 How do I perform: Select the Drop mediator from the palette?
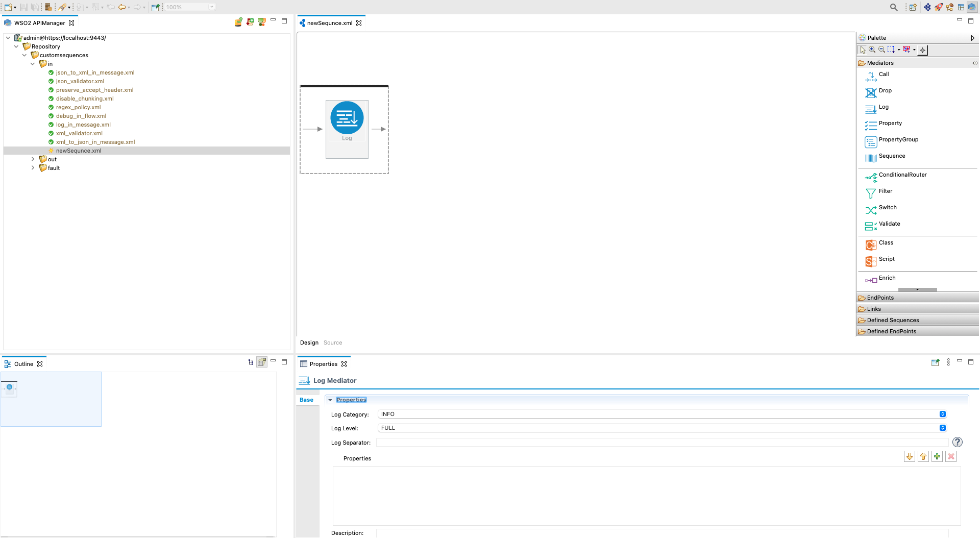(x=885, y=91)
